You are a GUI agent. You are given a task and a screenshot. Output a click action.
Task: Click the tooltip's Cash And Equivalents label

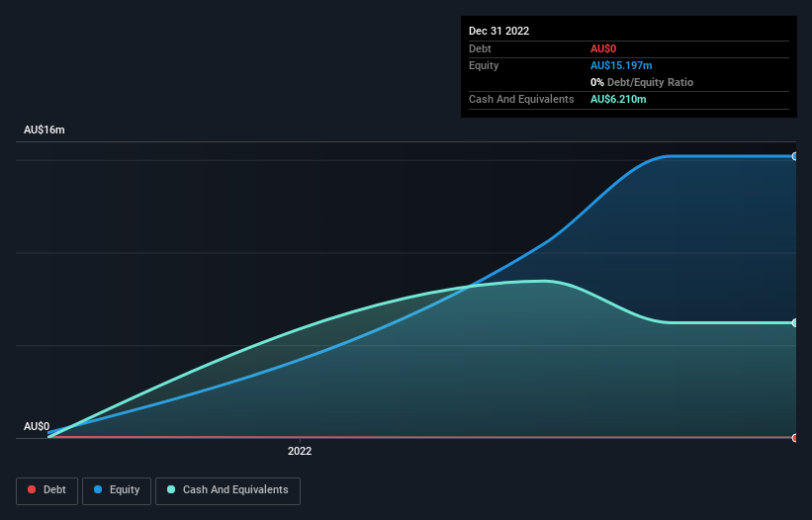coord(521,99)
